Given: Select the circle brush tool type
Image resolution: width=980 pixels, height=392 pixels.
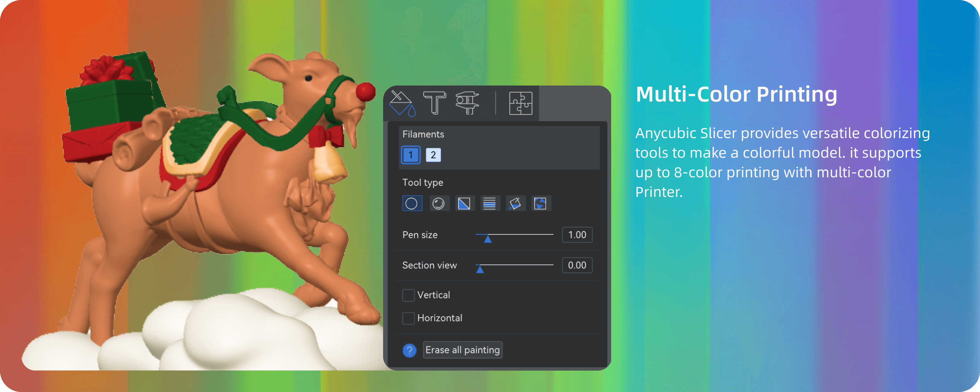Looking at the screenshot, I should coord(412,203).
